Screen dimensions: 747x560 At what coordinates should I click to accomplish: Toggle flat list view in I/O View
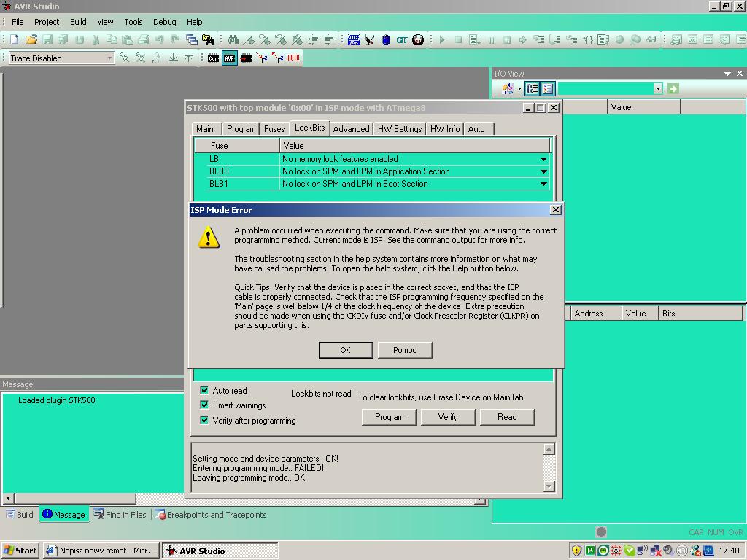(x=547, y=88)
